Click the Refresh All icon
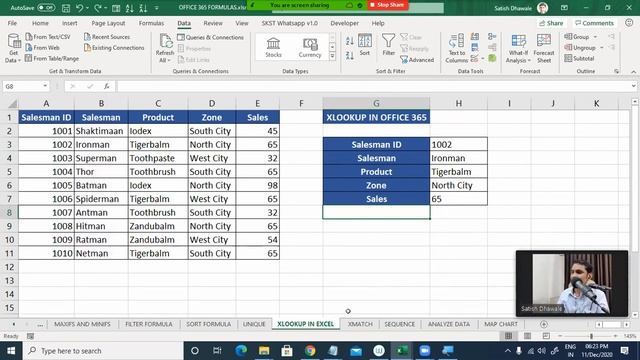 pos(165,42)
